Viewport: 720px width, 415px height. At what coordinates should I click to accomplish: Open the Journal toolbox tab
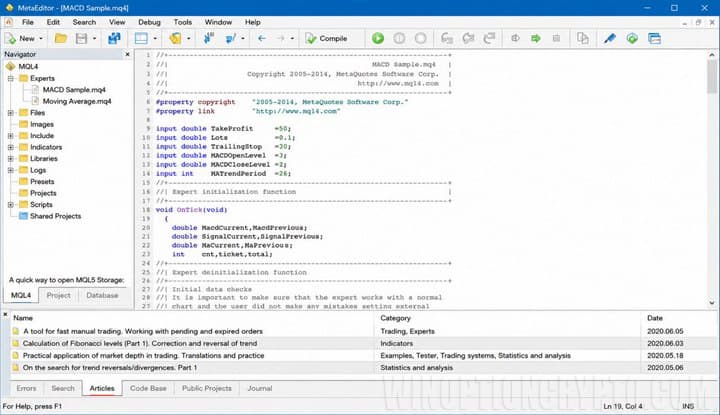click(x=259, y=388)
